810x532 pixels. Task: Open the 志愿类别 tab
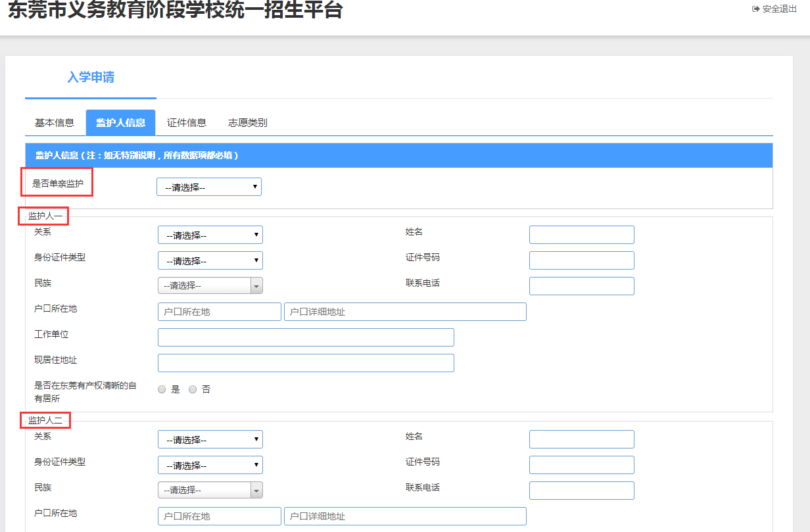click(x=248, y=123)
